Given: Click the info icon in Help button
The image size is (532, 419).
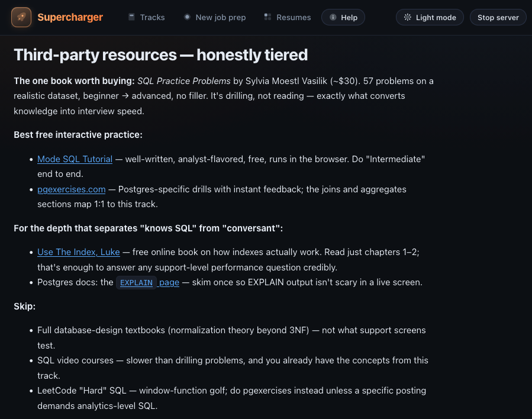Looking at the screenshot, I should 333,17.
